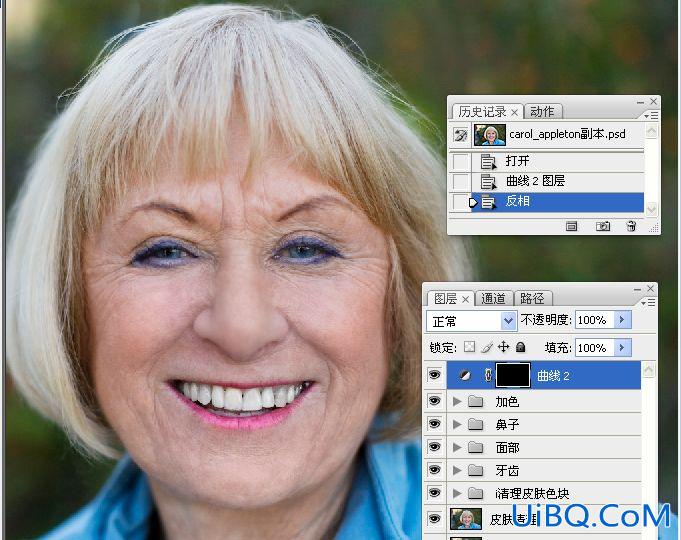Close the 历史记录 tab with its x
681x540 pixels.
click(514, 113)
